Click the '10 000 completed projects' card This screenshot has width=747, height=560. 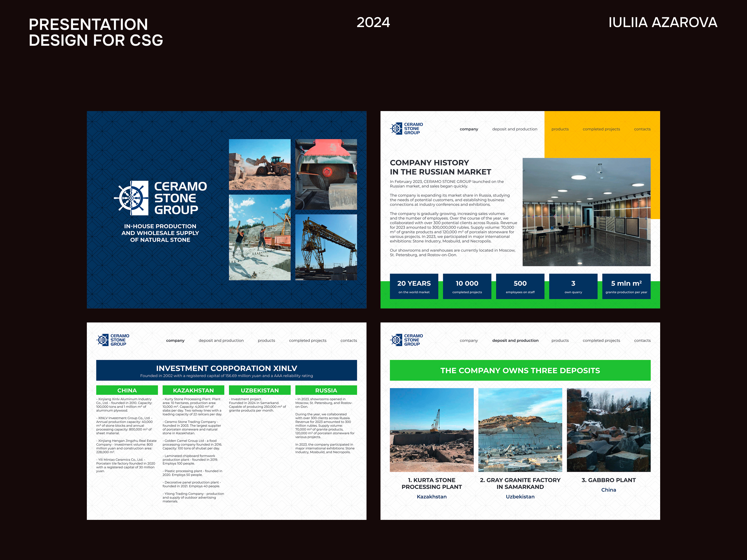click(467, 286)
